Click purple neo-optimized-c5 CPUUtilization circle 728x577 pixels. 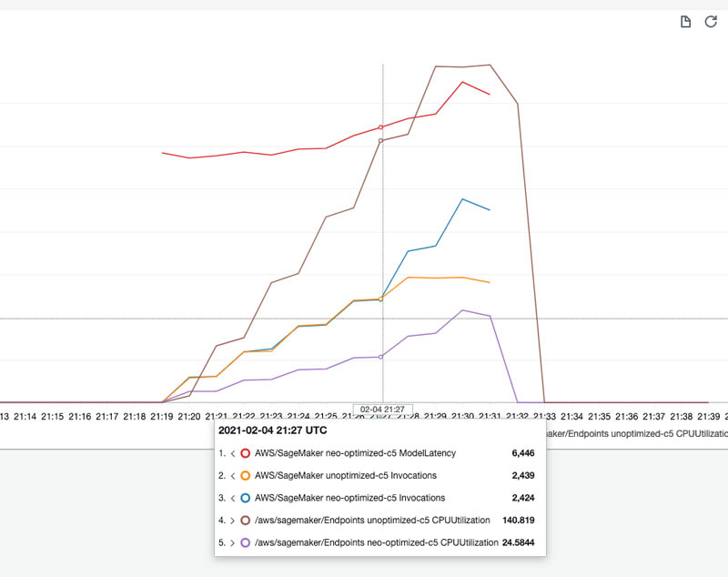tap(245, 542)
